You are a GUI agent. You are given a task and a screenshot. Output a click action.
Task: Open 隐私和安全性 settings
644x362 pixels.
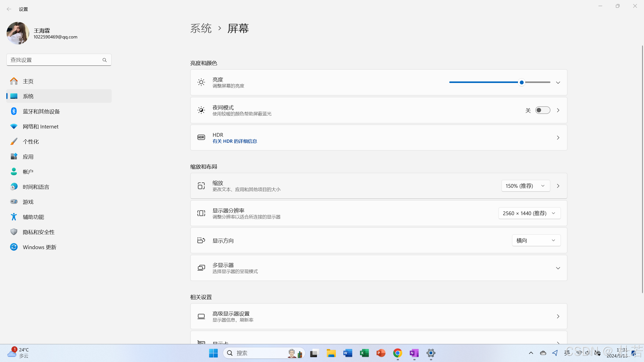(x=38, y=232)
